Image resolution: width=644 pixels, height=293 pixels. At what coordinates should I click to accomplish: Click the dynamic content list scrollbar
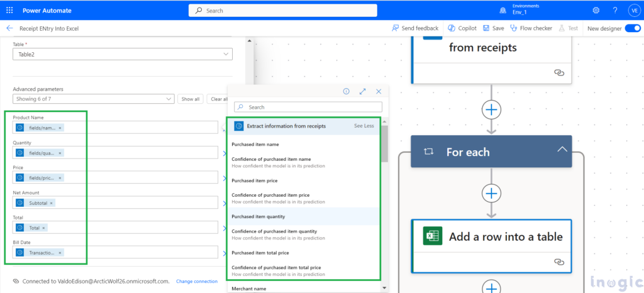point(384,143)
